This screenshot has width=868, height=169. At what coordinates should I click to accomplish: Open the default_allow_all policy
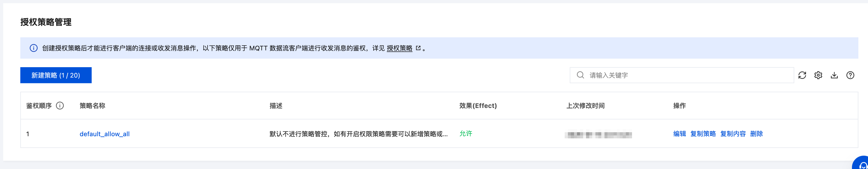coord(104,134)
